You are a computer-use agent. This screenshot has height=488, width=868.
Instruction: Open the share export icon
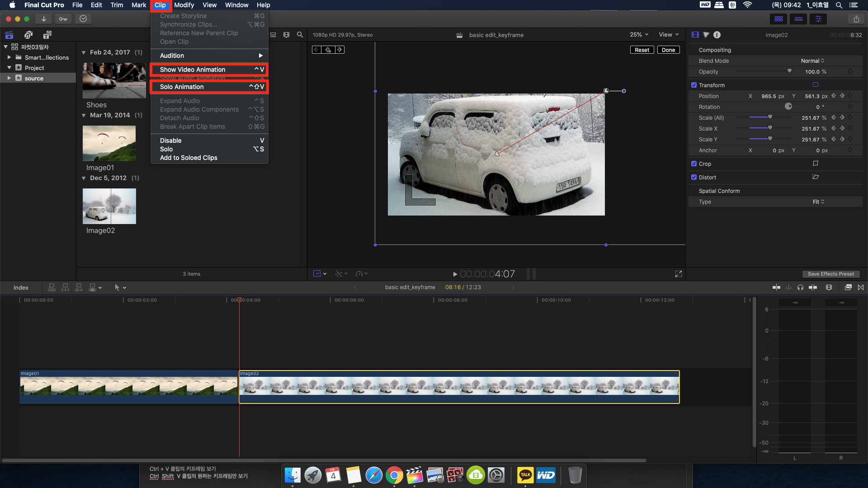[x=856, y=19]
